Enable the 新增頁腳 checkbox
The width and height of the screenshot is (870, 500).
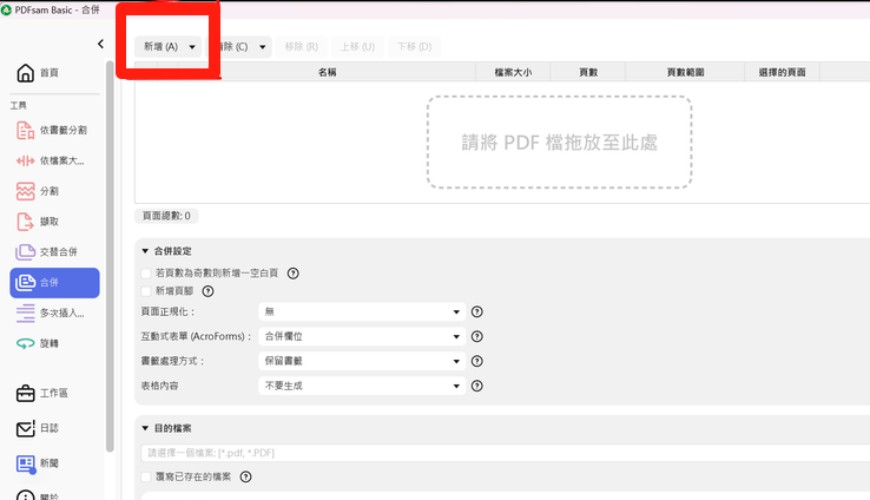click(146, 291)
